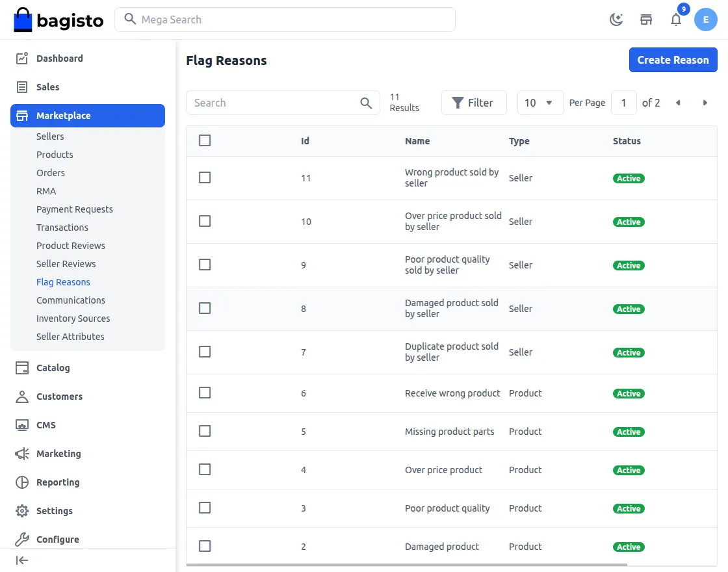Check the select-all checkbox in the table header

coord(205,140)
